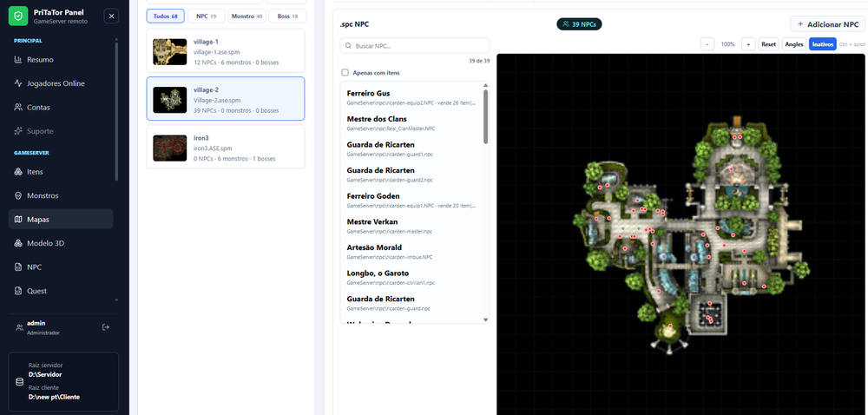Screen dimensions: 868x415
Task: Select Guarda de Ricarten ricarden-guard1.npc entry
Action: (411, 148)
